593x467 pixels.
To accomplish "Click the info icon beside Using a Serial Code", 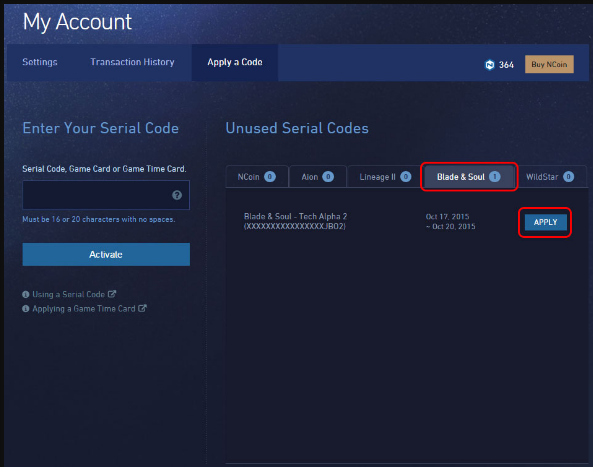I will (x=26, y=294).
